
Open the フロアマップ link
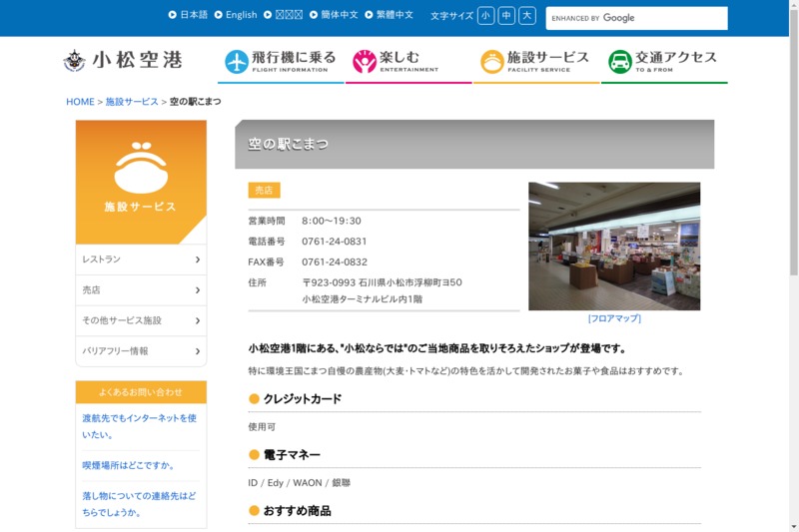tap(614, 318)
